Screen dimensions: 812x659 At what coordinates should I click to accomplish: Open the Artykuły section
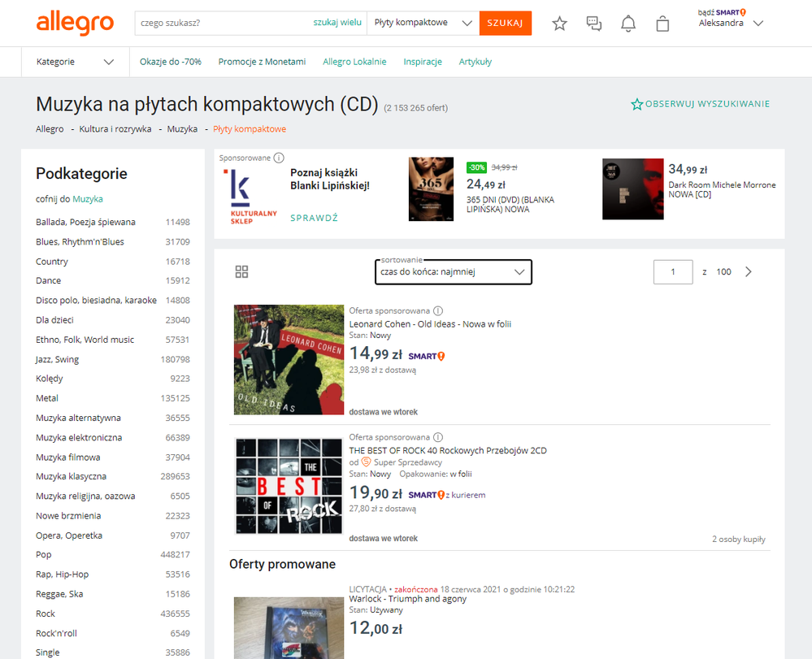[475, 62]
